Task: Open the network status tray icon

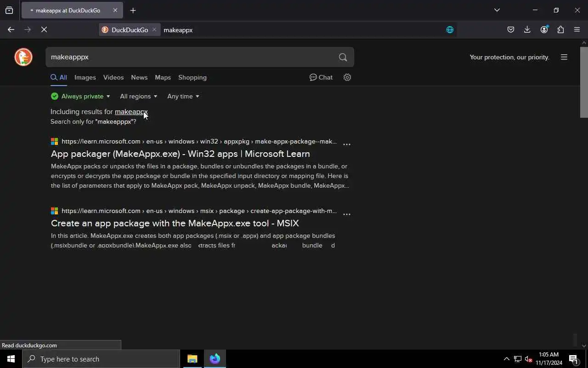Action: 517,359
